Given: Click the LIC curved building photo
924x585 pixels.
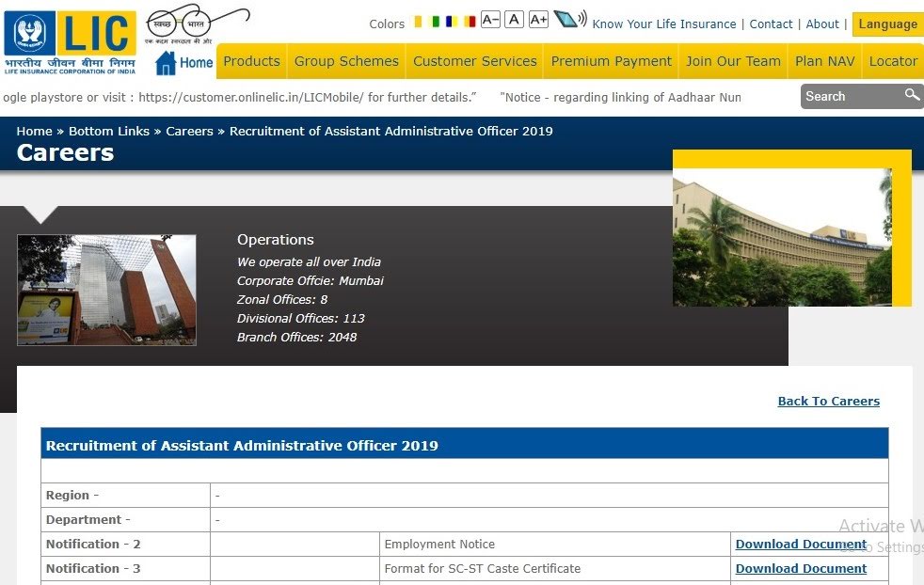Looking at the screenshot, I should tap(782, 237).
